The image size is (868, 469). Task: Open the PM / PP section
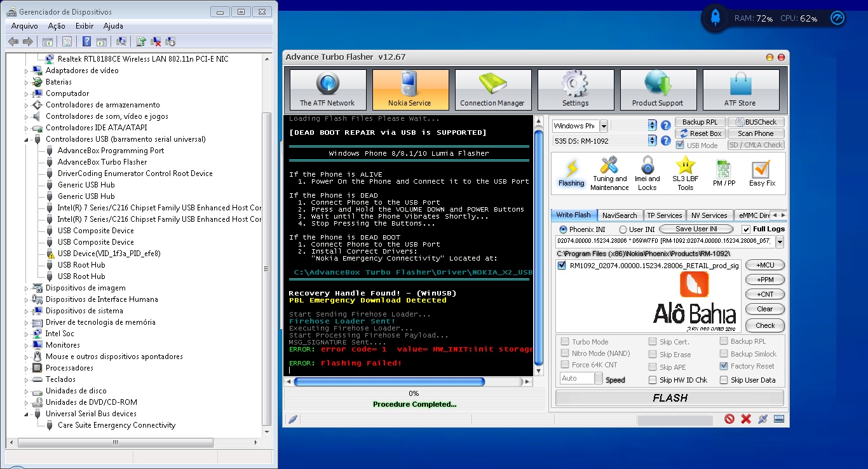[x=724, y=173]
